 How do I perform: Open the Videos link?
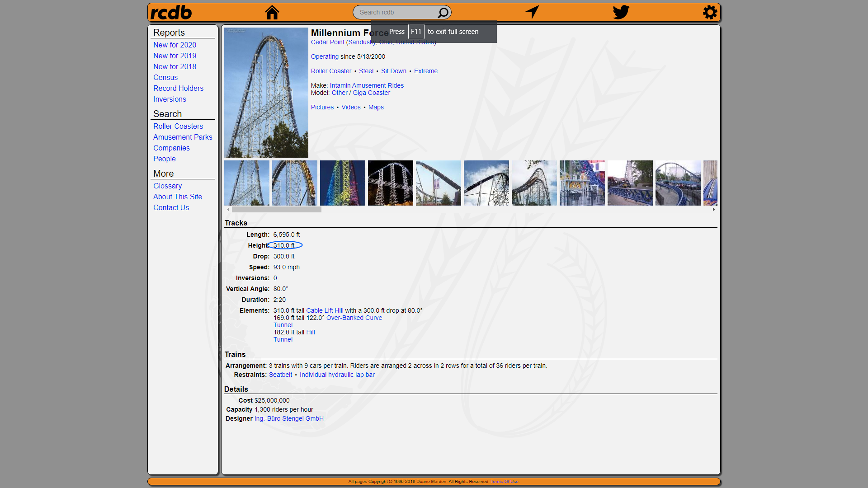pyautogui.click(x=351, y=107)
